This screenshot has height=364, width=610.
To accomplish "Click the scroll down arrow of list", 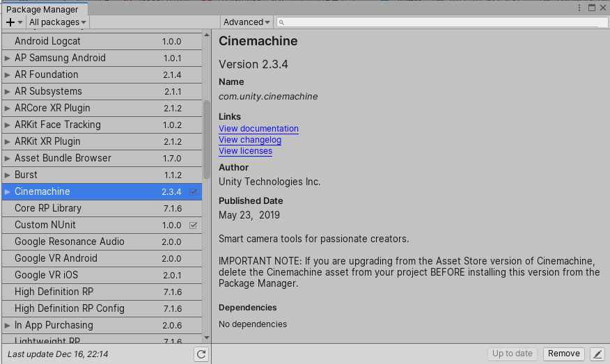I will pos(207,338).
